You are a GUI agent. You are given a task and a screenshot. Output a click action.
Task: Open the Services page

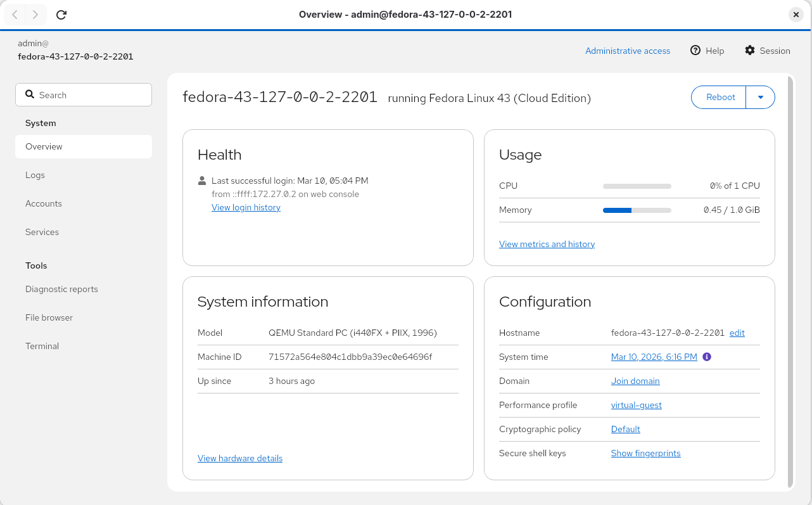click(42, 232)
